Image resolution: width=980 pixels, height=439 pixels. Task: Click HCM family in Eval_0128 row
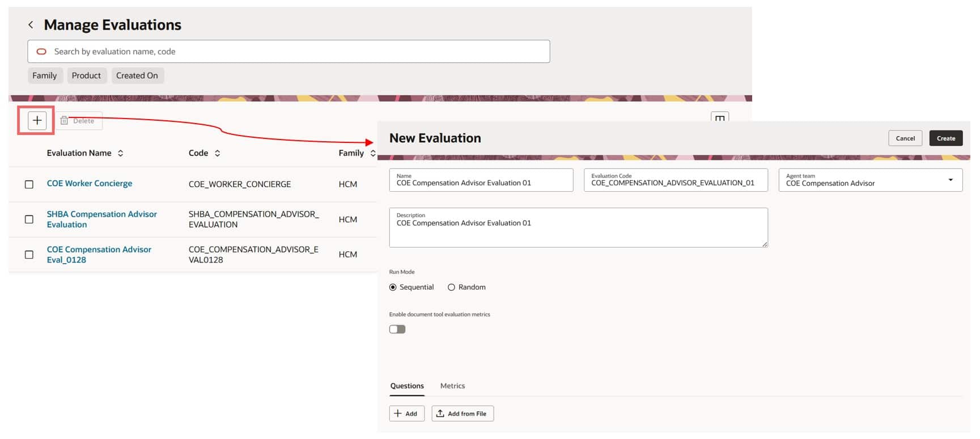[348, 255]
